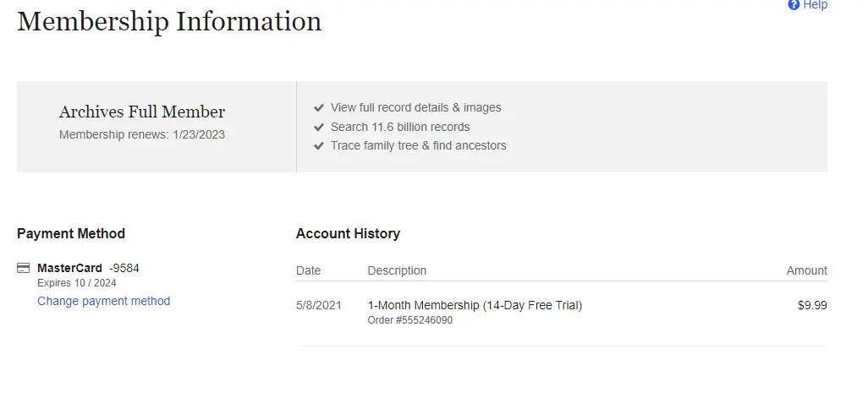The height and width of the screenshot is (409, 868).
Task: Click the 5/8/2021 date entry
Action: (319, 305)
